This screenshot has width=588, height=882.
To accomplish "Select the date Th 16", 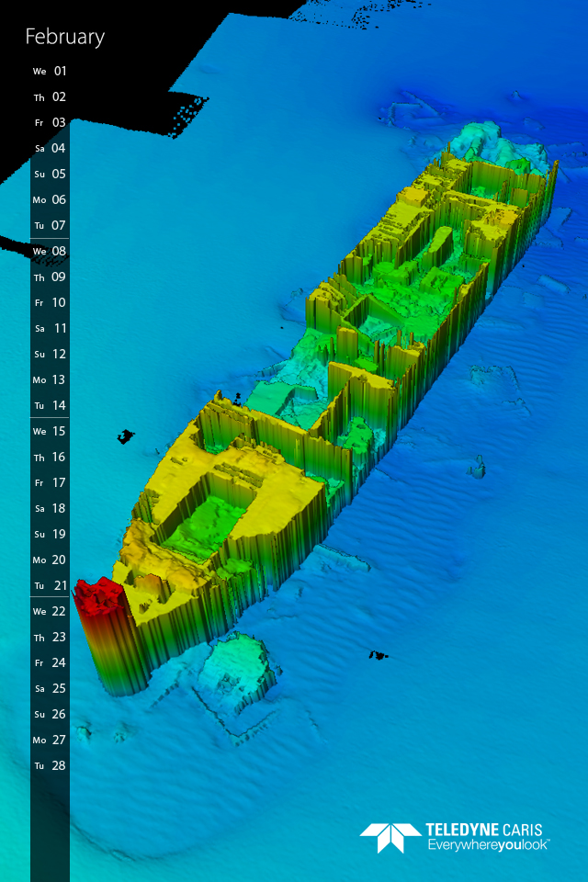I will point(50,457).
